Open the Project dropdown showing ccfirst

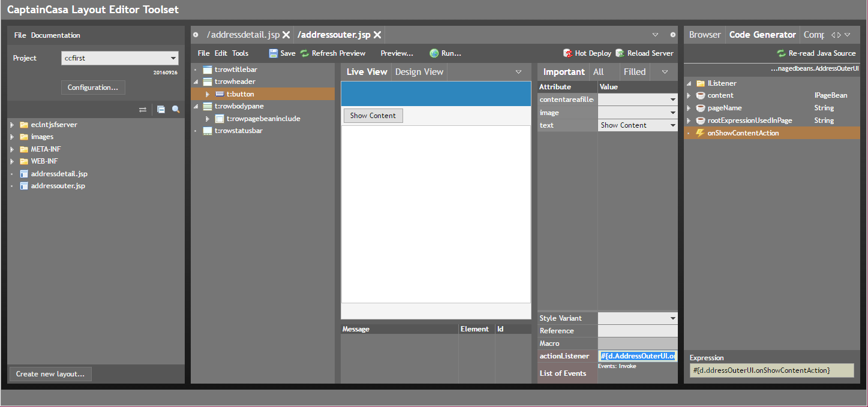(120, 58)
